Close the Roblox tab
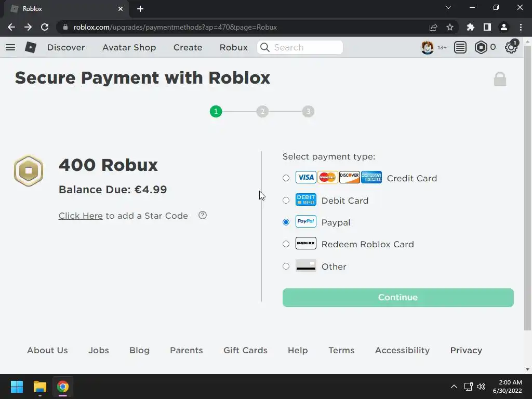 click(121, 9)
